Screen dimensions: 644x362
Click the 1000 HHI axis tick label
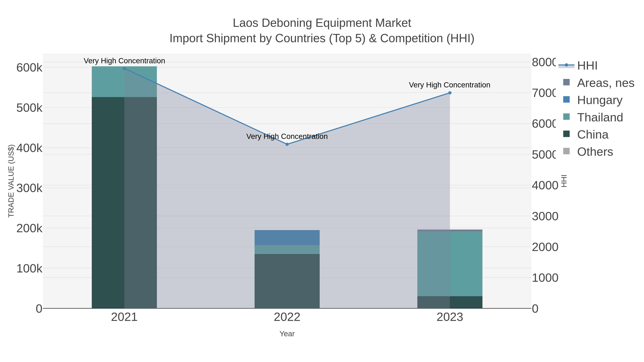[x=545, y=278]
